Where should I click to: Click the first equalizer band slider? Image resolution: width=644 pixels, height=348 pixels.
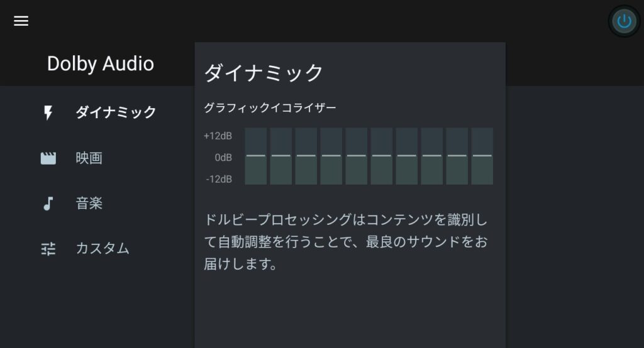click(256, 156)
